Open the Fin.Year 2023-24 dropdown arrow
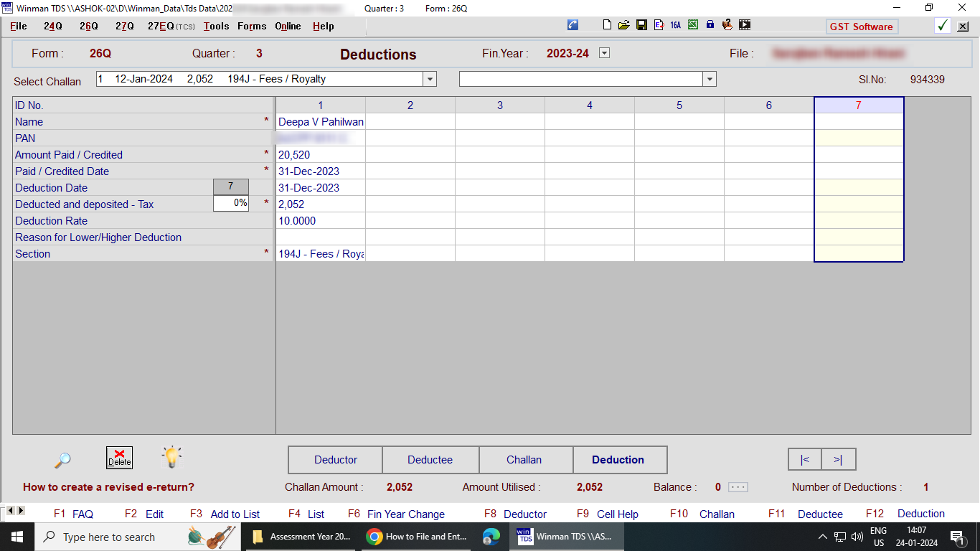Viewport: 980px width, 551px height. tap(604, 53)
